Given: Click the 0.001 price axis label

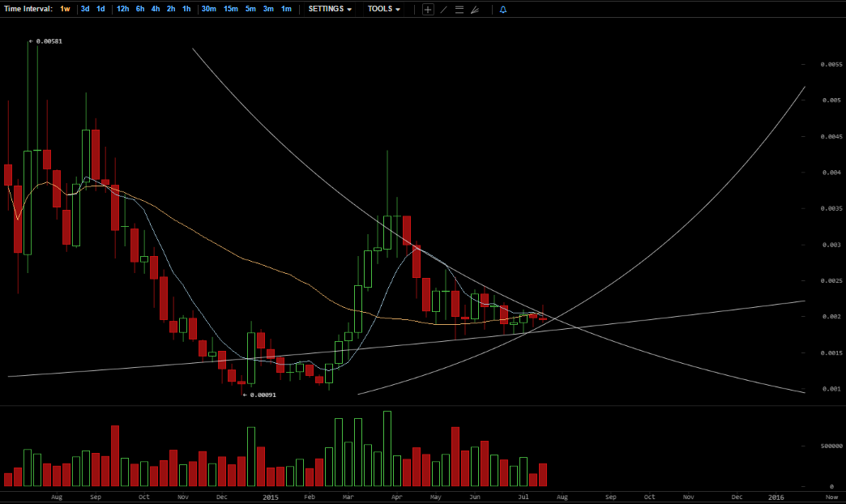Looking at the screenshot, I should pos(831,389).
